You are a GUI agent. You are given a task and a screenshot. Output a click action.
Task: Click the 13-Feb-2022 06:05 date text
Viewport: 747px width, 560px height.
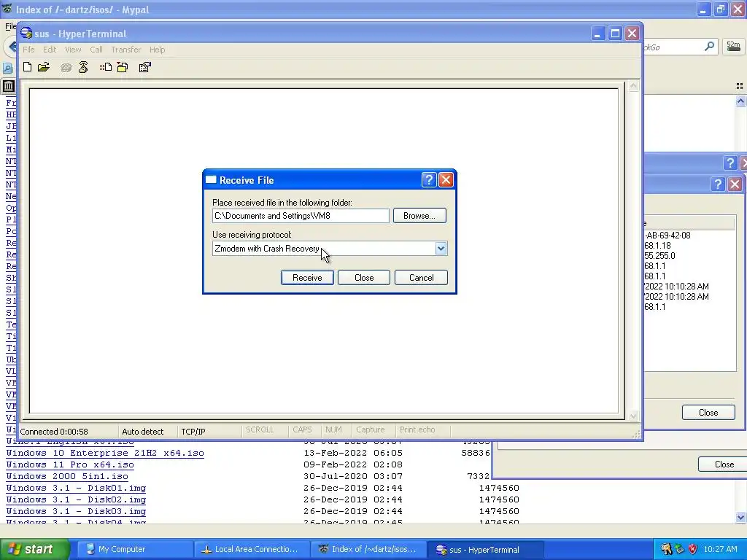tap(353, 453)
